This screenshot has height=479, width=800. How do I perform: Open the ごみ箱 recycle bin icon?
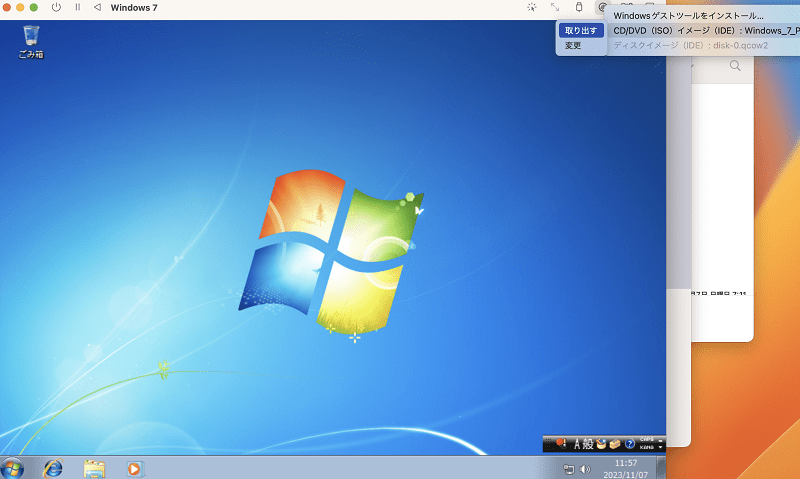(31, 42)
